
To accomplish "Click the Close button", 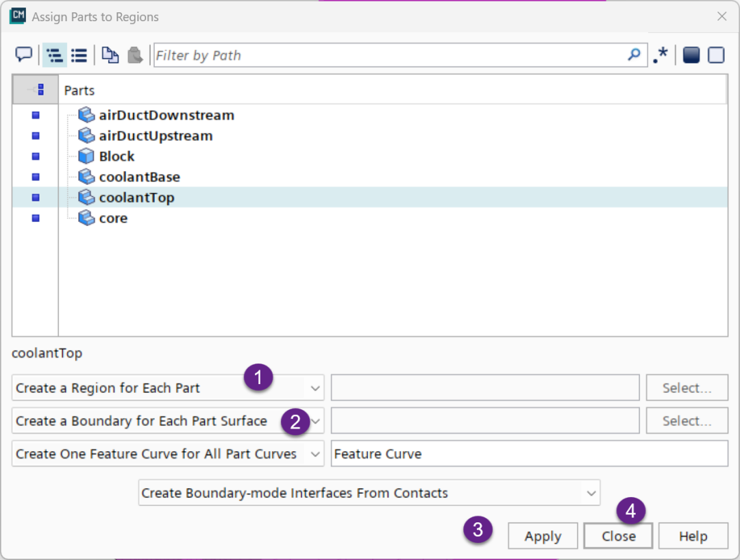I will coord(618,536).
